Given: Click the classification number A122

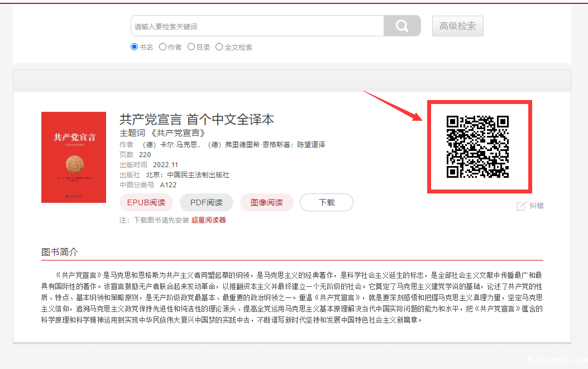Looking at the screenshot, I should (x=168, y=185).
